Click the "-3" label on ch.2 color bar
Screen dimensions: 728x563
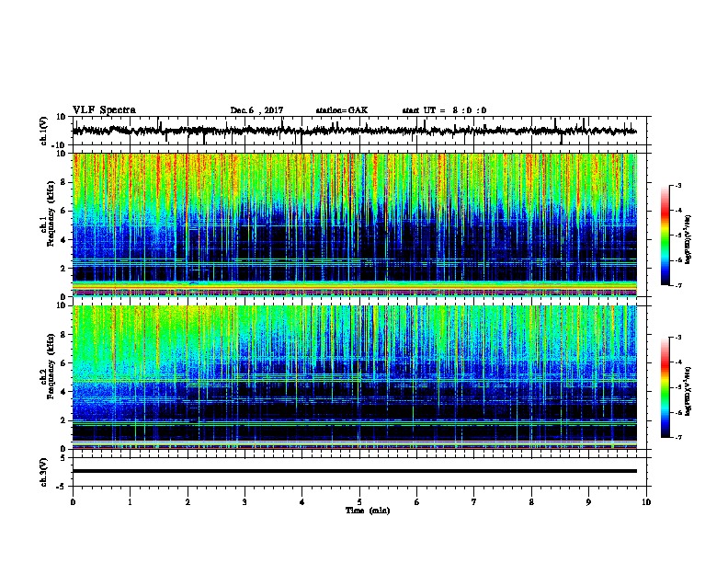pyautogui.click(x=677, y=338)
